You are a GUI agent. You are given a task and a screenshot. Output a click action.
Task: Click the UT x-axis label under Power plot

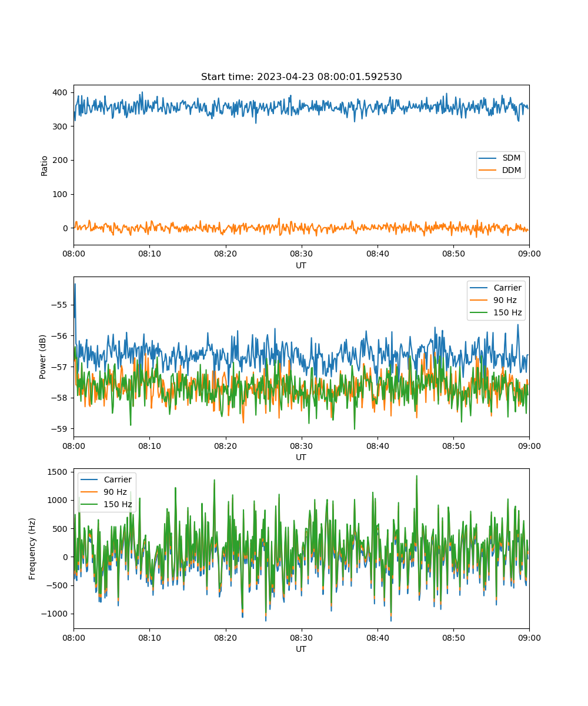click(x=301, y=458)
